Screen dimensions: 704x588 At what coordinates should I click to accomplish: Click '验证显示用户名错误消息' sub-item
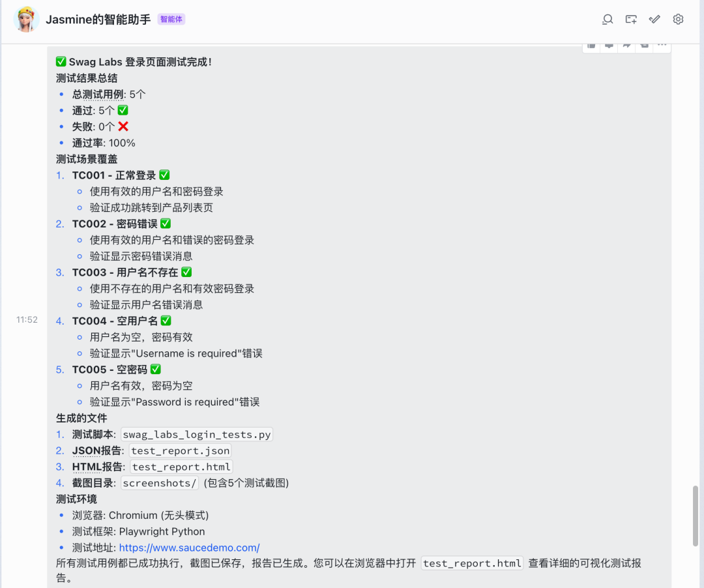pos(147,305)
